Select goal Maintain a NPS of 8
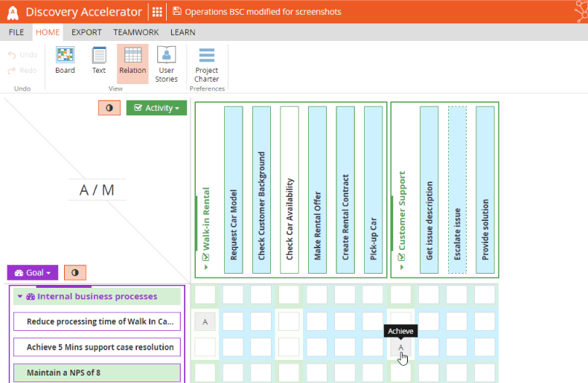The width and height of the screenshot is (588, 383). coord(97,373)
